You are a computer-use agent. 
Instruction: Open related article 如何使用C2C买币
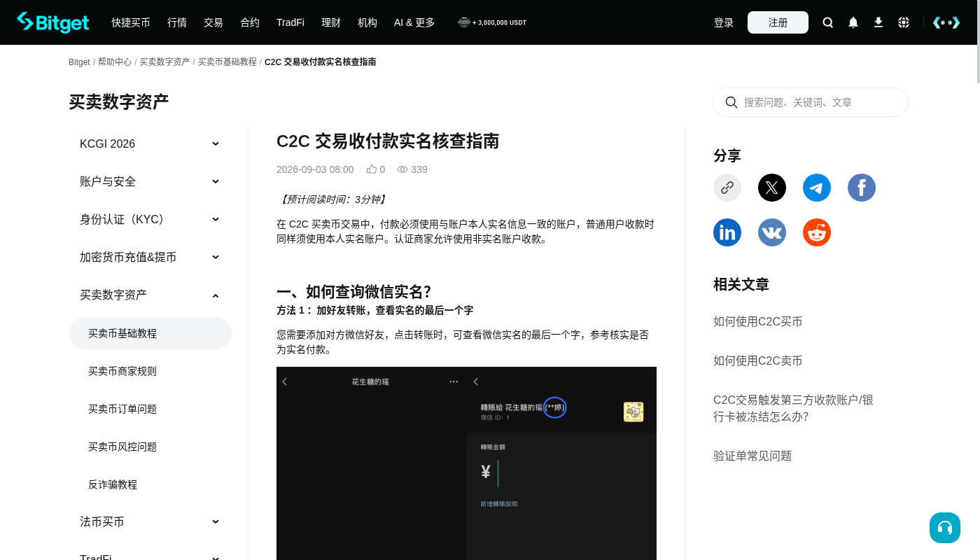pyautogui.click(x=757, y=322)
